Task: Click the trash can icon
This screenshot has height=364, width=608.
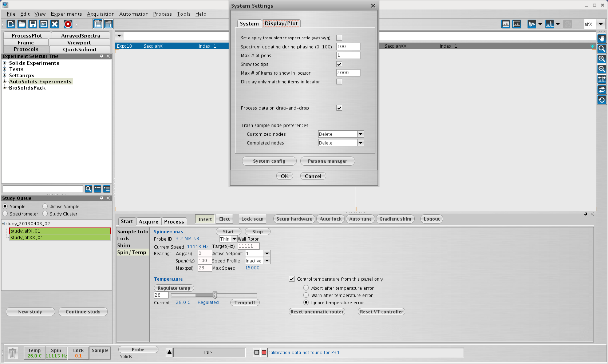Action: 12,353
